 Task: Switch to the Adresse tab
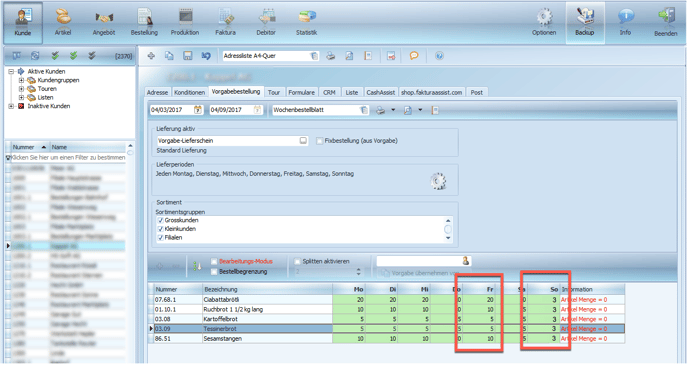[158, 93]
